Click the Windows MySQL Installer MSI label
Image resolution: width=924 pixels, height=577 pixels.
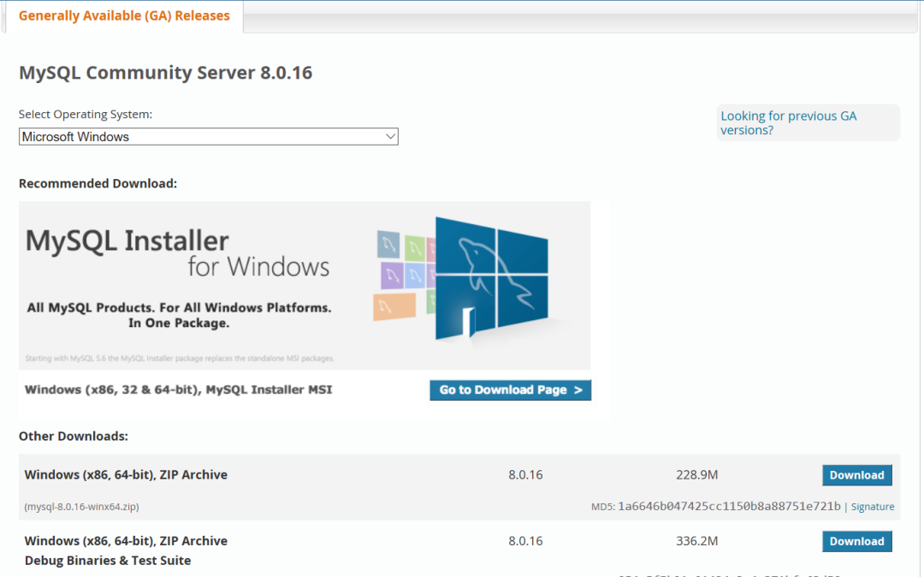pyautogui.click(x=179, y=390)
